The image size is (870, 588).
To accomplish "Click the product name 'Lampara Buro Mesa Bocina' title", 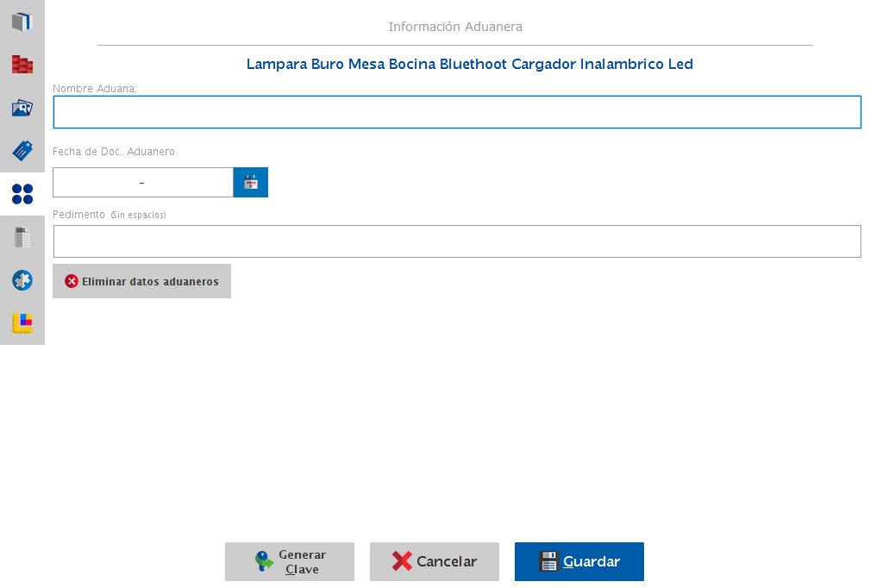I will pos(469,65).
